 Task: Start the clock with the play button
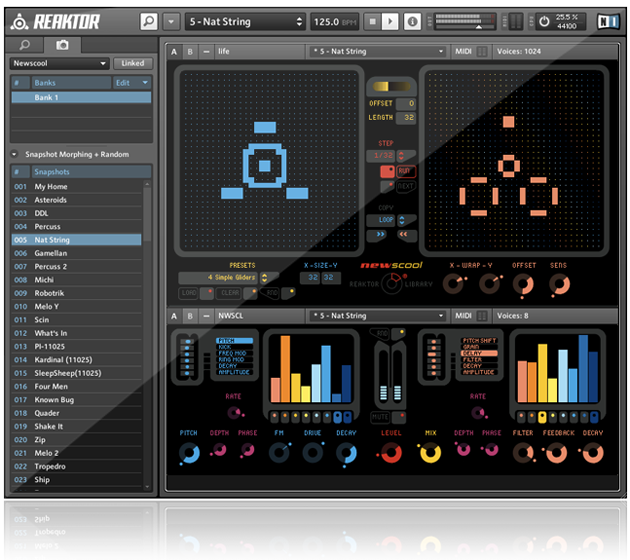pos(390,21)
